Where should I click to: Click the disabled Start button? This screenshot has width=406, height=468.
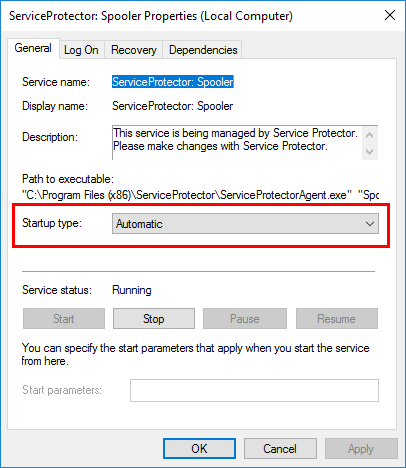(x=64, y=319)
